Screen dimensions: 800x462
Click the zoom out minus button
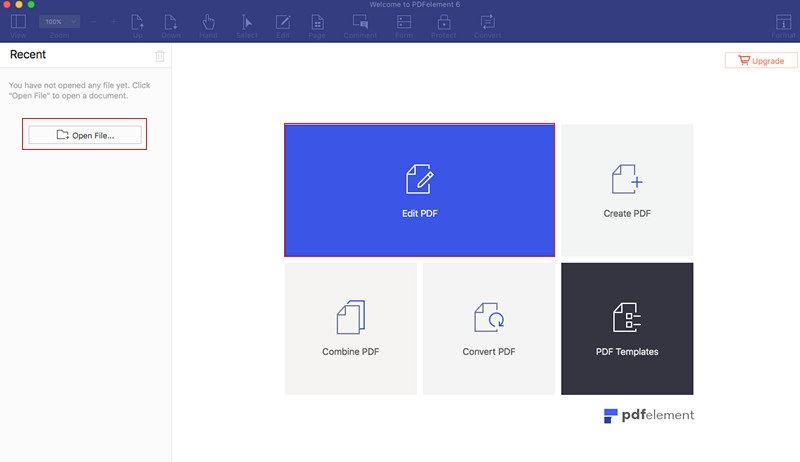click(93, 21)
